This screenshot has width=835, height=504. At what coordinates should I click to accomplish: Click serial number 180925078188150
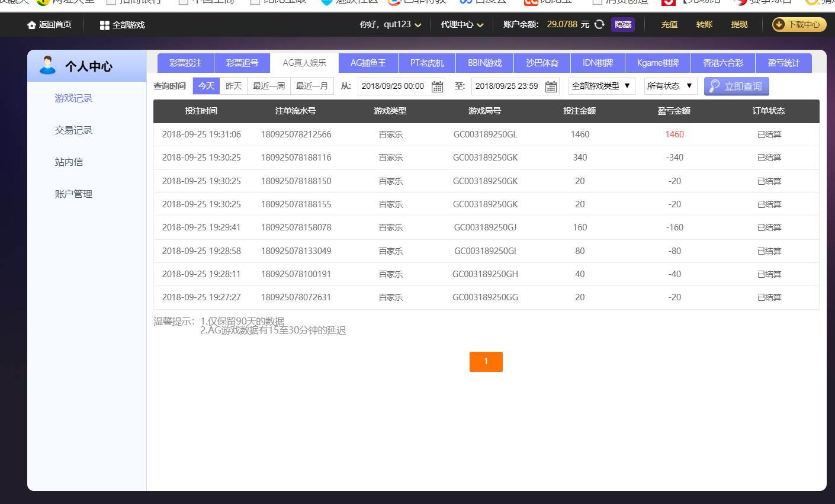click(x=296, y=181)
